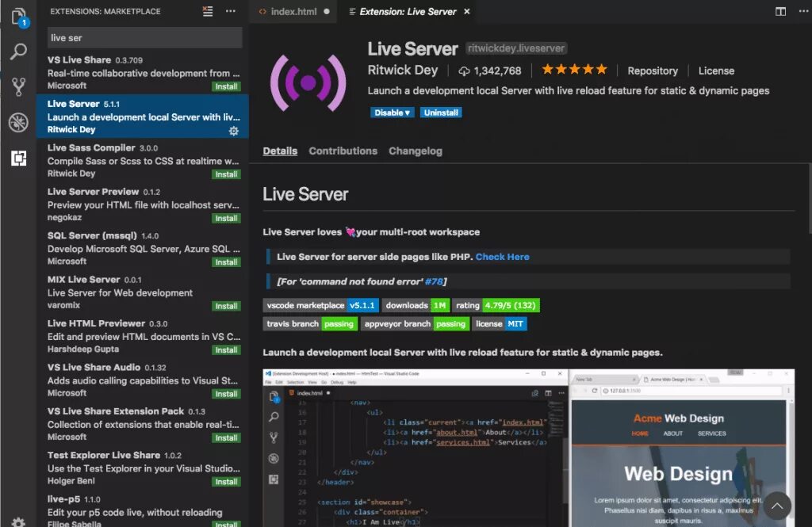Viewport: 812px width, 527px height.
Task: Click the travis branch passing badge
Action: (310, 324)
